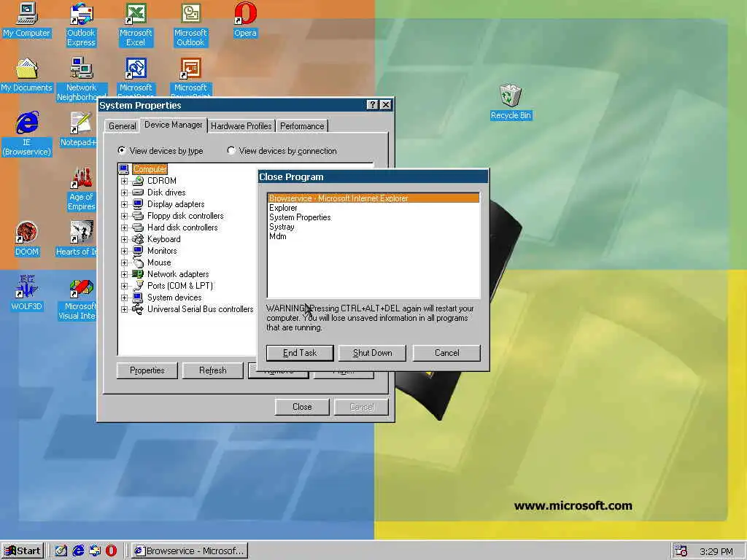Select the Mouse device entry

159,262
